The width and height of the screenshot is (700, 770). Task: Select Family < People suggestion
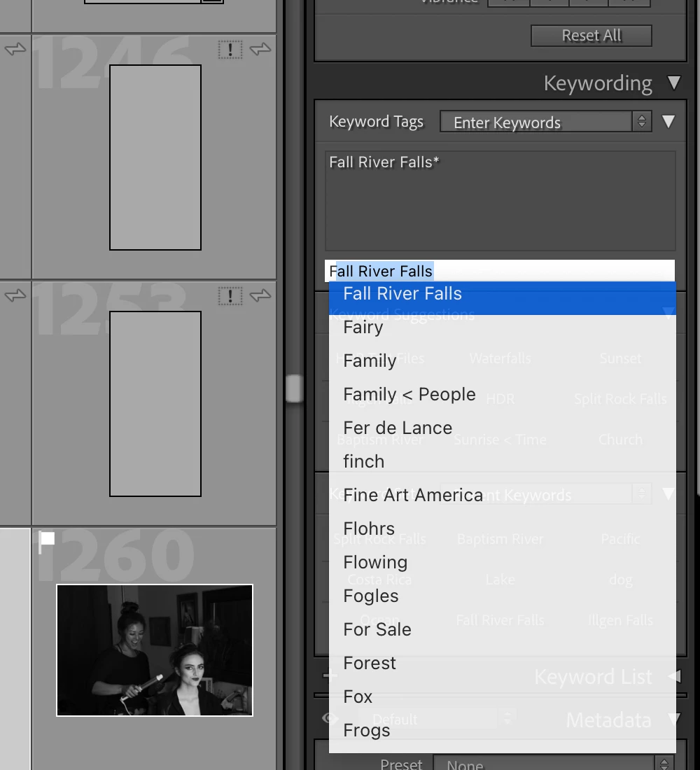[x=502, y=394]
